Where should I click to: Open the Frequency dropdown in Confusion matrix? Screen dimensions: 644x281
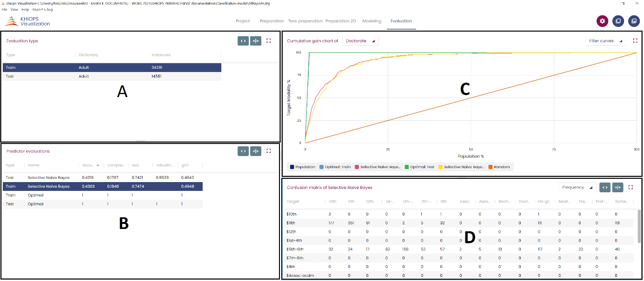pyautogui.click(x=577, y=187)
